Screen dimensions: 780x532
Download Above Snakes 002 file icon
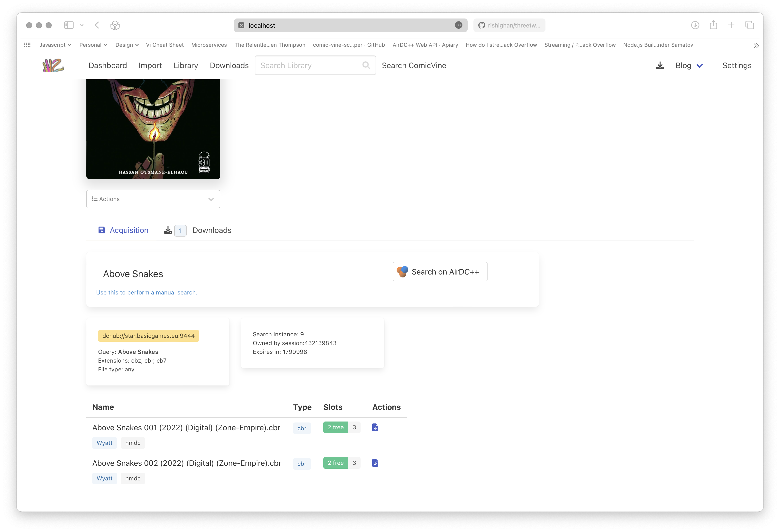tap(375, 463)
